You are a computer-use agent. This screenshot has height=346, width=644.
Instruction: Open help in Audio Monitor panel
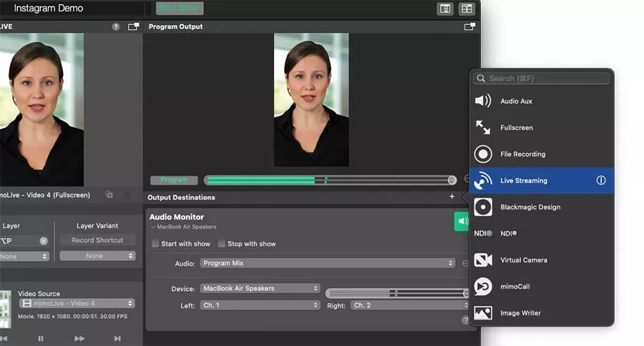pyautogui.click(x=465, y=320)
